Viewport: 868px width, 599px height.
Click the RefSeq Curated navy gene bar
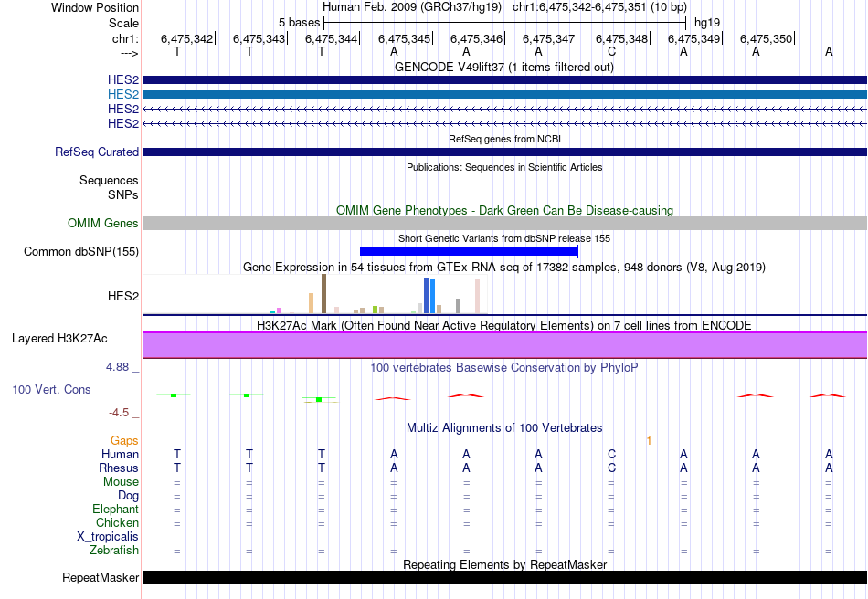click(504, 152)
